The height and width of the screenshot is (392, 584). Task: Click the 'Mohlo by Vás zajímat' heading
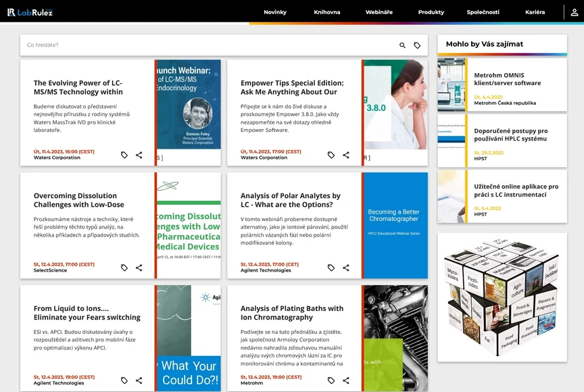[x=484, y=45]
